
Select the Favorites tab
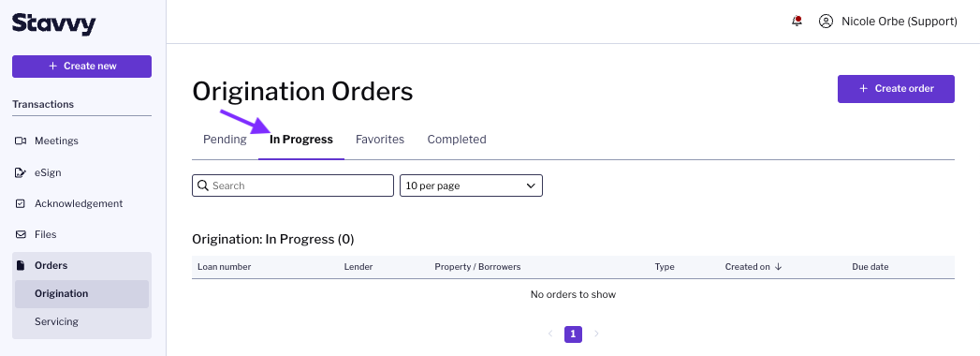[380, 140]
